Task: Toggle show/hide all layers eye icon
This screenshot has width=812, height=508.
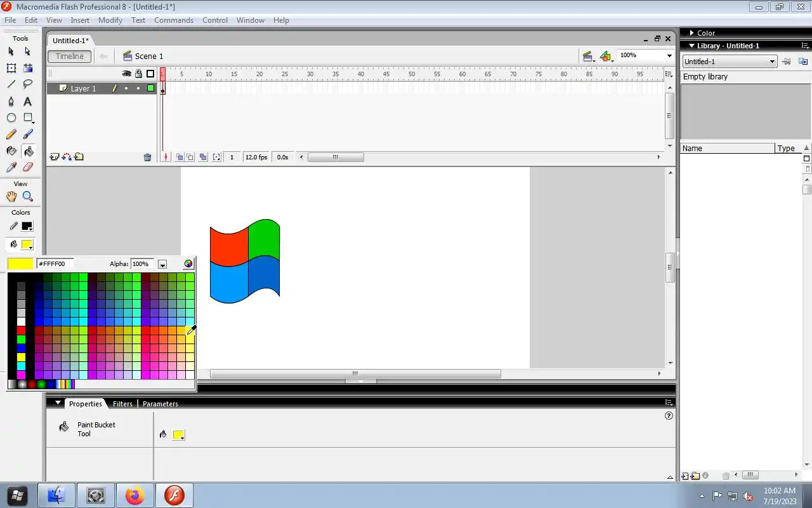Action: tap(126, 74)
